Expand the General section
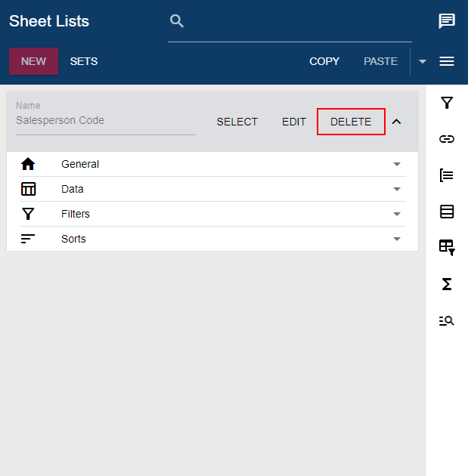Image resolution: width=468 pixels, height=476 pixels. (212, 164)
